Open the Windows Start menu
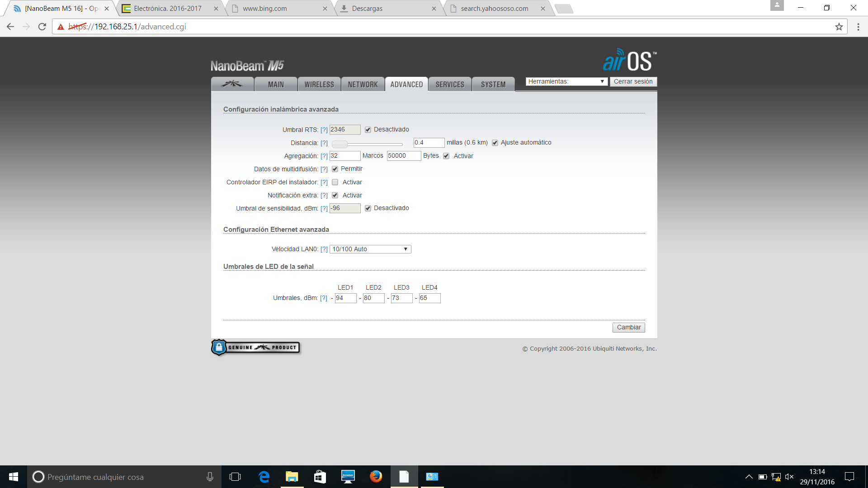868x488 pixels. tap(14, 477)
